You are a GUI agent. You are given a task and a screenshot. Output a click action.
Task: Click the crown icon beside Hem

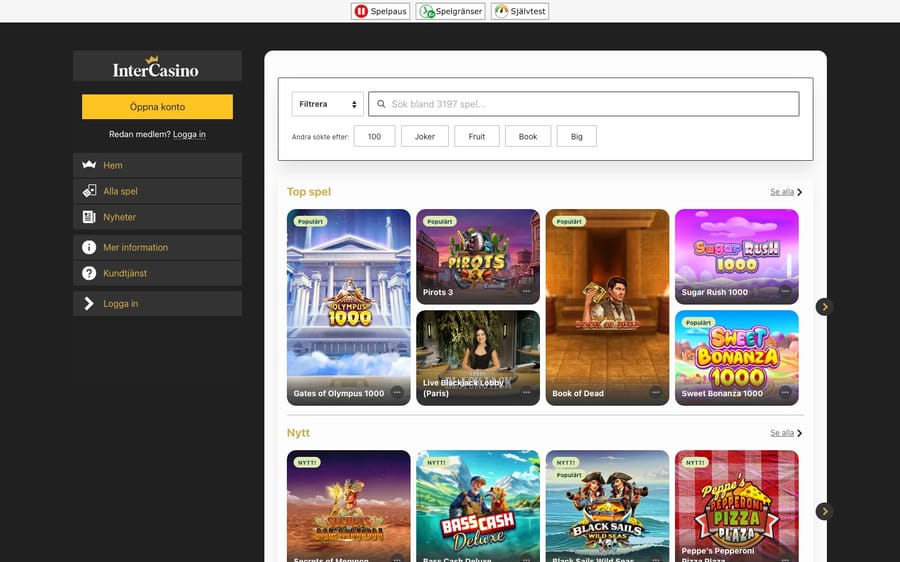click(89, 165)
